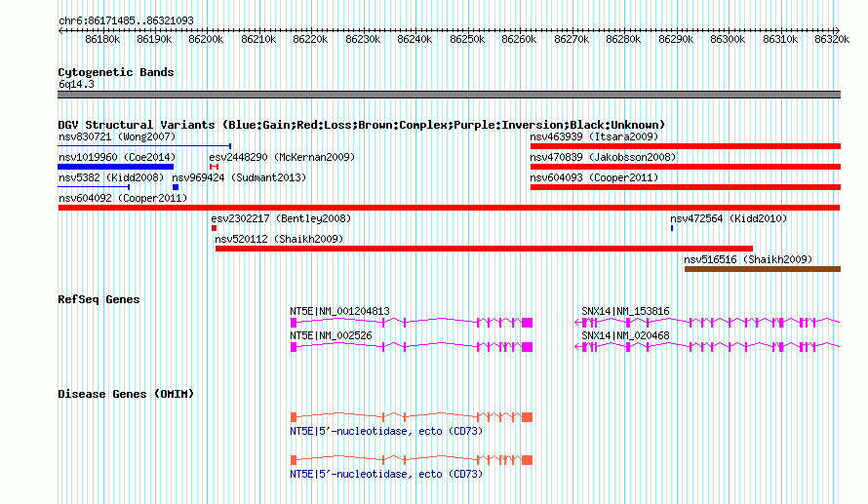This screenshot has width=868, height=504.
Task: Open the lower NT5E 5'-nucleotidase, ecto (CD73) link
Action: 386,474
